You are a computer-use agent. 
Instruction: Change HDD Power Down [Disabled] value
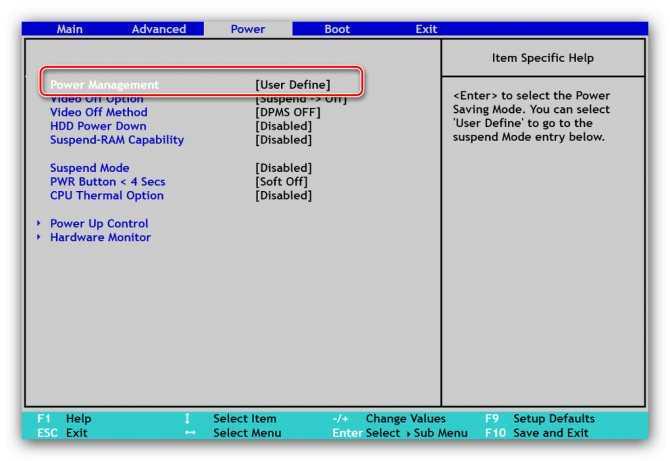[284, 126]
